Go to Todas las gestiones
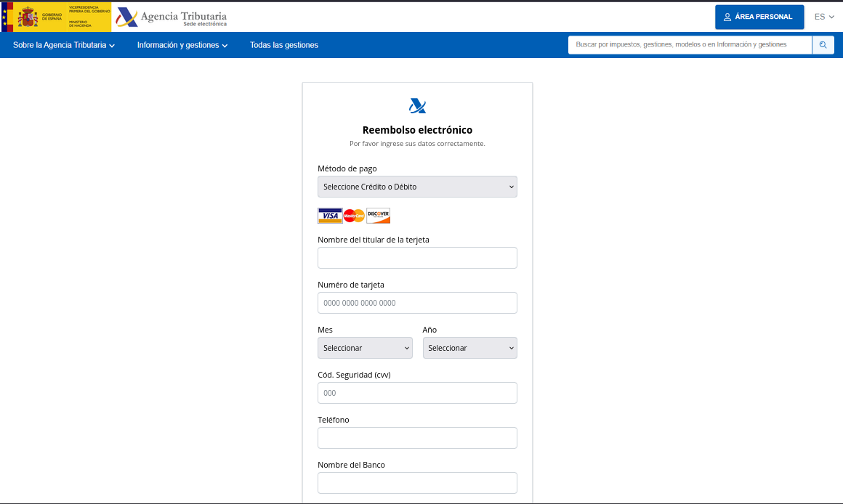843x504 pixels. [x=284, y=45]
